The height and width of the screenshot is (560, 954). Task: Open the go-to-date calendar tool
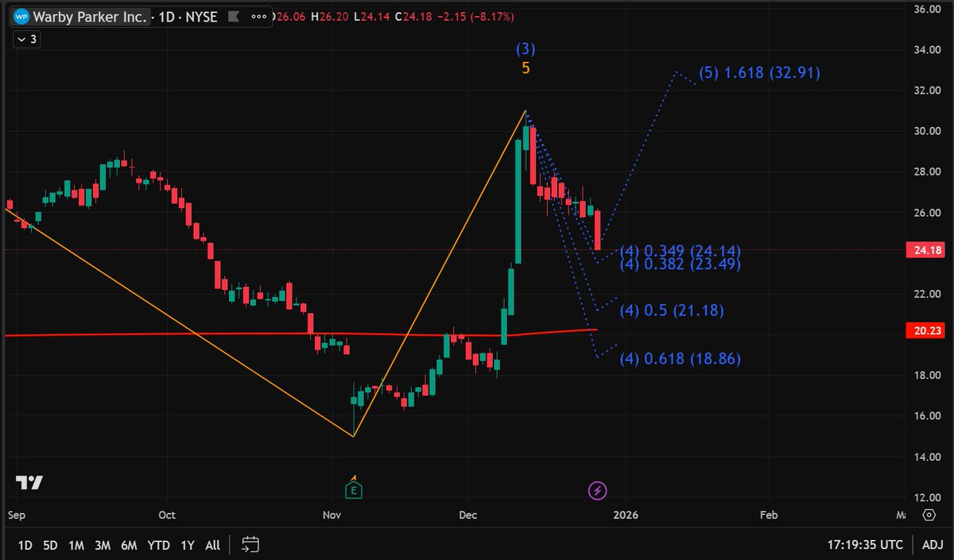pos(250,545)
